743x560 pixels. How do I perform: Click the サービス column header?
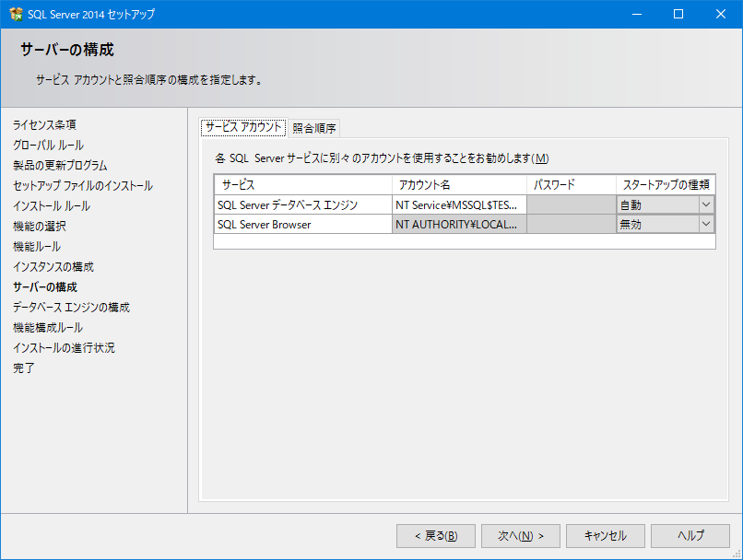[302, 184]
